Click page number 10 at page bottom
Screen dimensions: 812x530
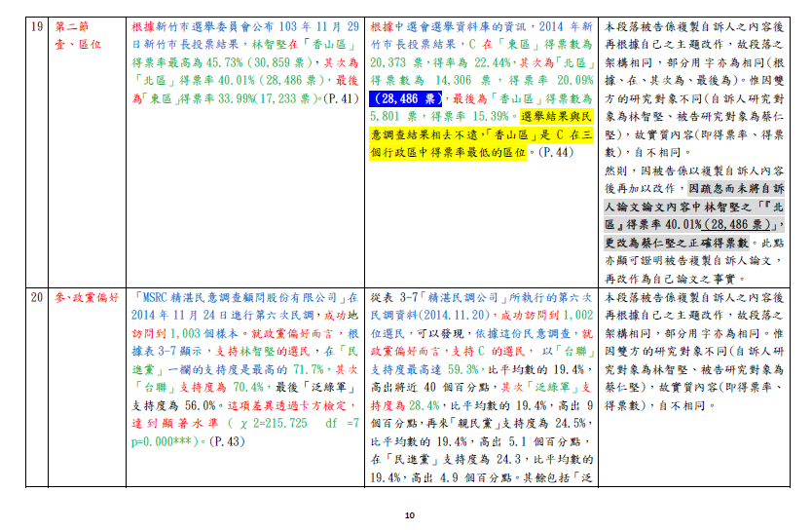point(409,515)
